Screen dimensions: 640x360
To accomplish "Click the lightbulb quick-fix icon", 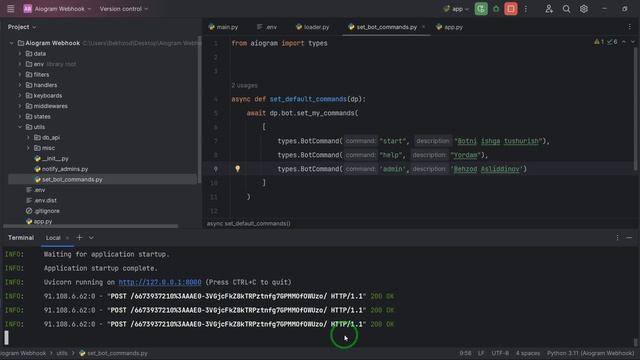I will (x=237, y=169).
